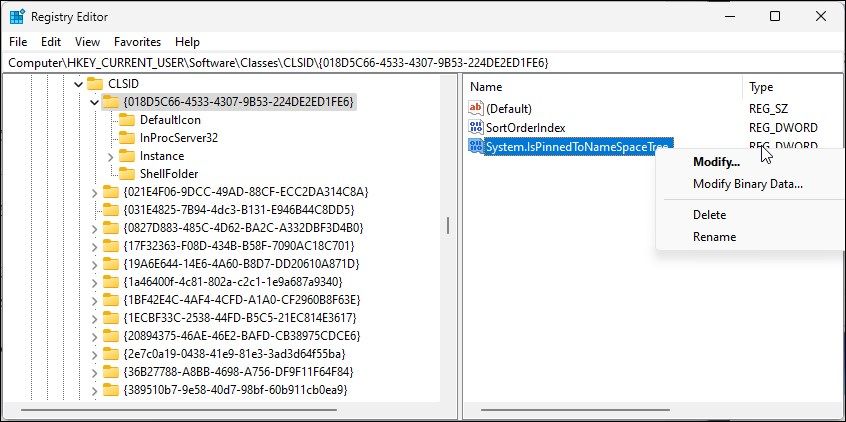The width and height of the screenshot is (846, 422).
Task: Click the values pane horizontal scrollbar
Action: (575, 411)
